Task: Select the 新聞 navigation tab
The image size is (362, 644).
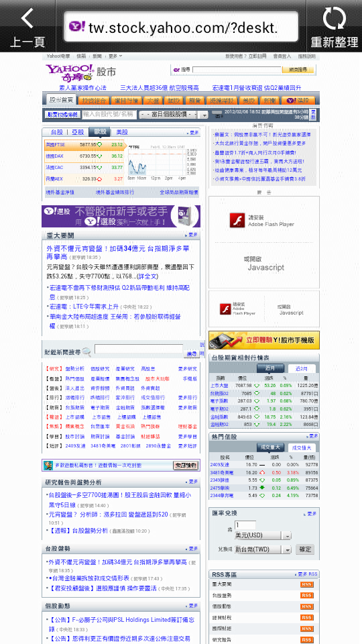Action: tap(269, 101)
